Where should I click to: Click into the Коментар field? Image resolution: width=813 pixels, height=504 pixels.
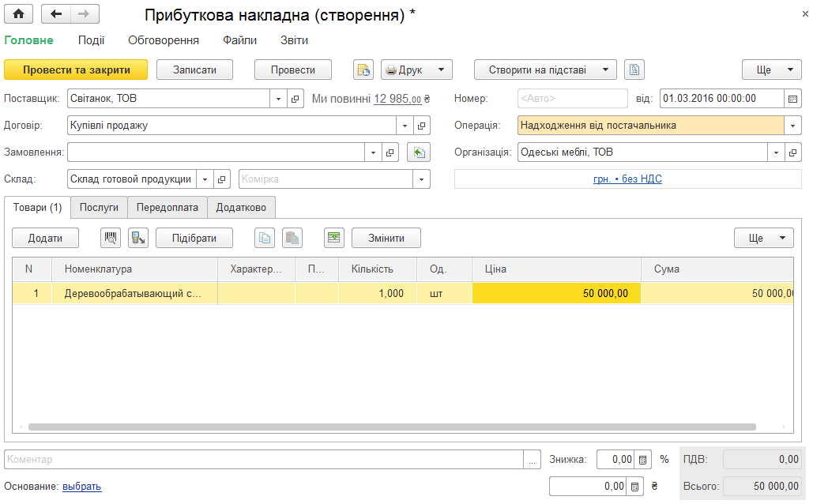coord(264,460)
